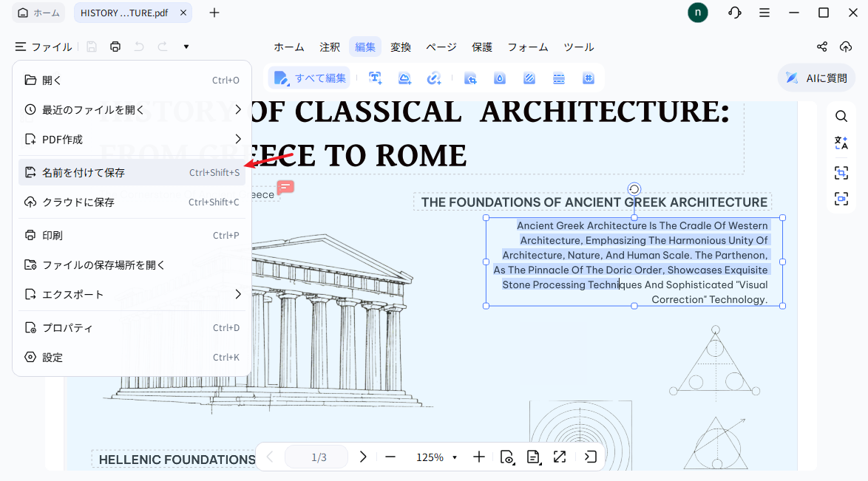Select the add image tool icon
This screenshot has width=868, height=481.
click(x=404, y=78)
